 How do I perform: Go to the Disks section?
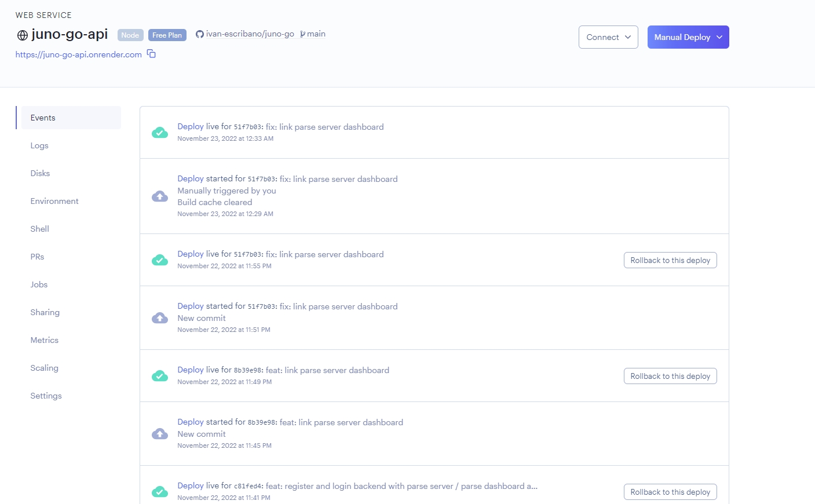pos(40,173)
